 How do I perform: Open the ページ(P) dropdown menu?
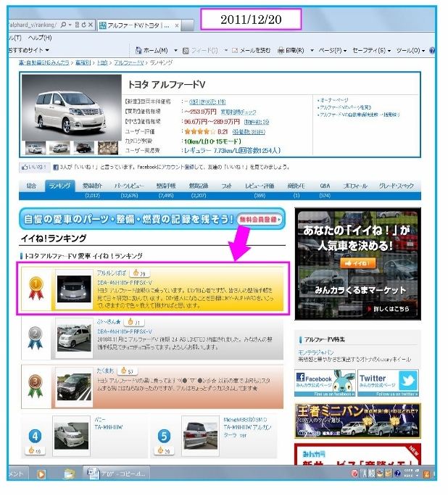(333, 50)
